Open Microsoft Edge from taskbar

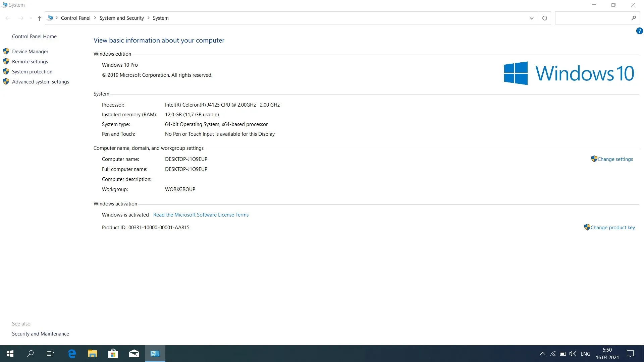[x=72, y=354]
